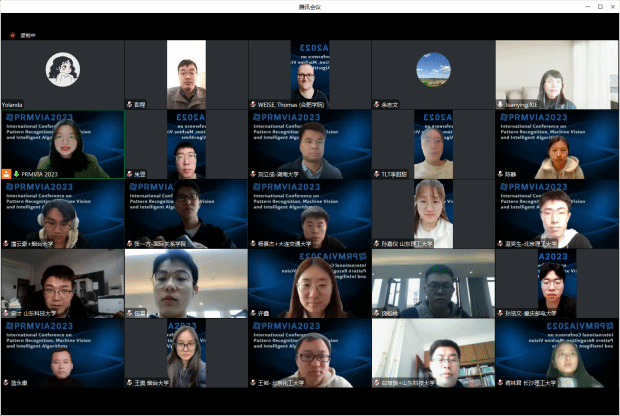Click the 腾讯会议 window title bar
The image size is (620, 416).
pyautogui.click(x=310, y=6)
